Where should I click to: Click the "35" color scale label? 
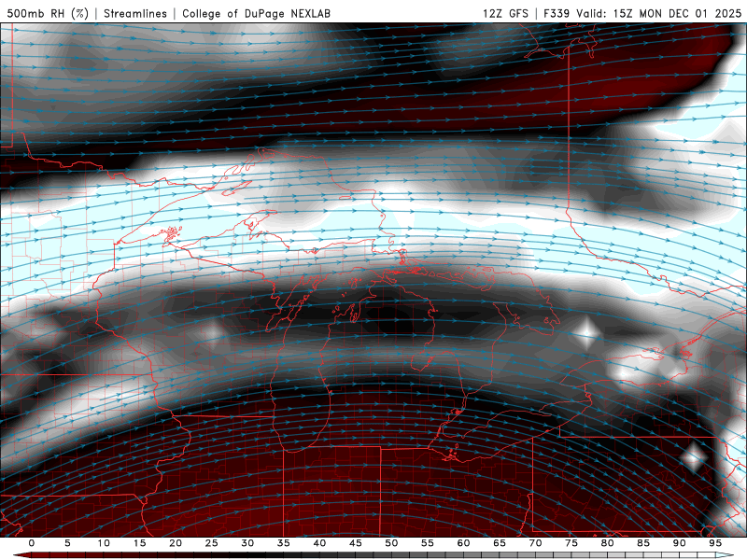(x=284, y=543)
